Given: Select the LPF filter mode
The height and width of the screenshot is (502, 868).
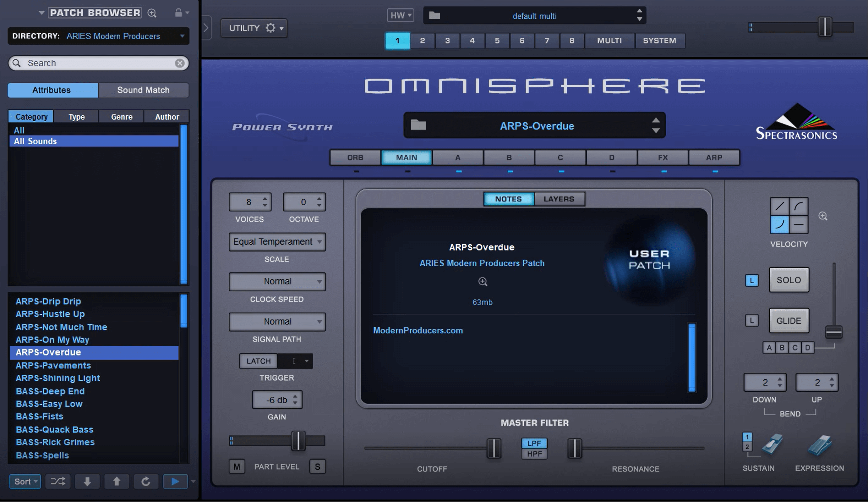Looking at the screenshot, I should 534,443.
